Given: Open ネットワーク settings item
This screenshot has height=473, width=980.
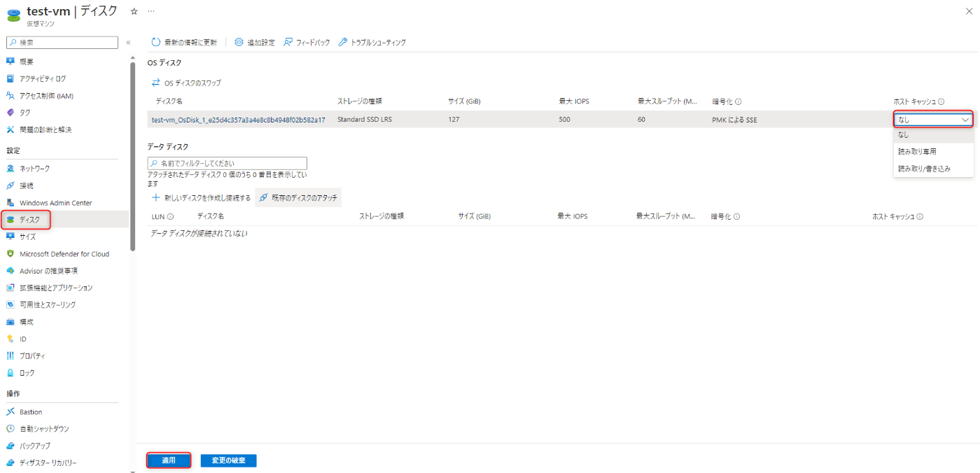Looking at the screenshot, I should click(x=34, y=169).
